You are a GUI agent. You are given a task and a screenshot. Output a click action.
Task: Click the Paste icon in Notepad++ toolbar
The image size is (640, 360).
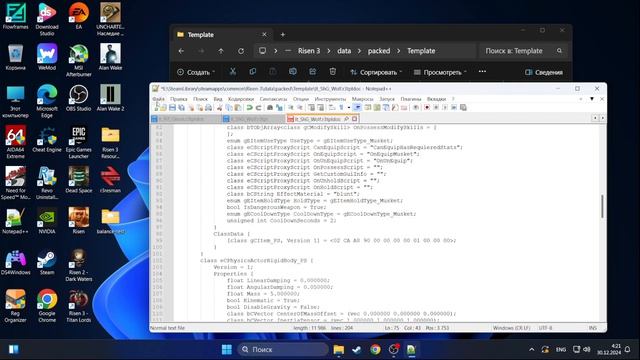[x=238, y=107]
